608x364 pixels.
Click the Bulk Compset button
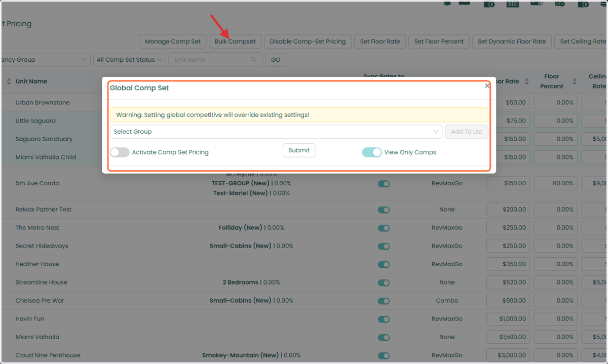click(x=235, y=42)
